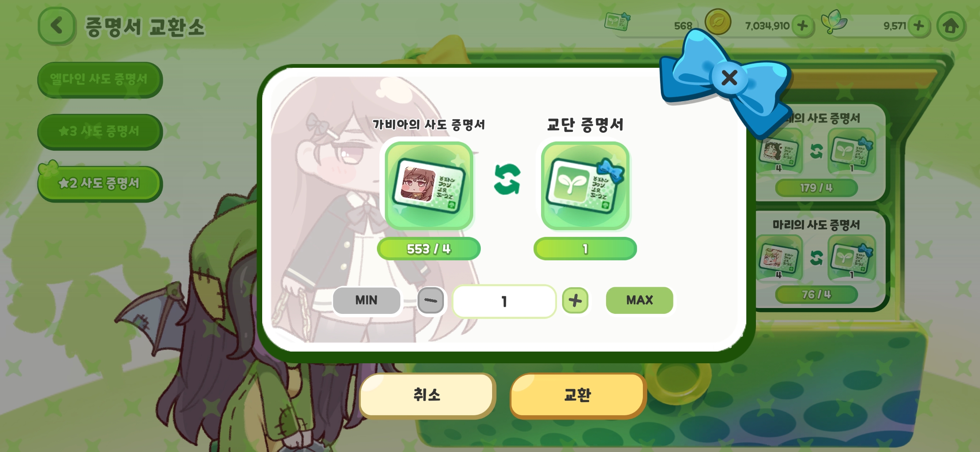Decrease quantity with the minus stepper
This screenshot has height=452, width=980.
pyautogui.click(x=431, y=300)
